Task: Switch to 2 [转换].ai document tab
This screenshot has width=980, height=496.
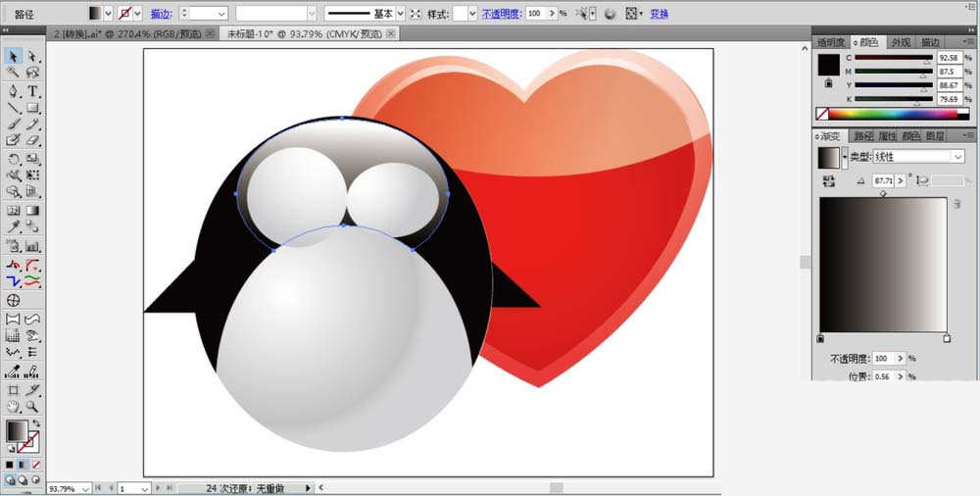Action: coord(128,33)
